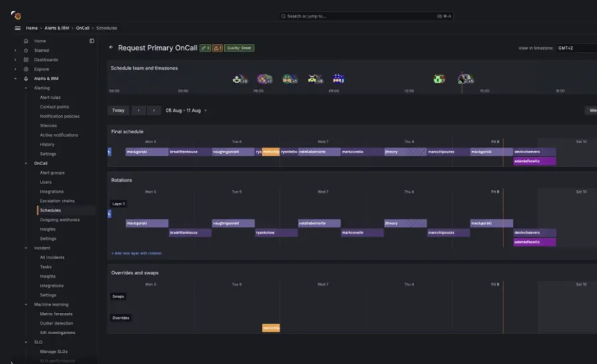Click the blue avatar at 09:00

(338, 79)
